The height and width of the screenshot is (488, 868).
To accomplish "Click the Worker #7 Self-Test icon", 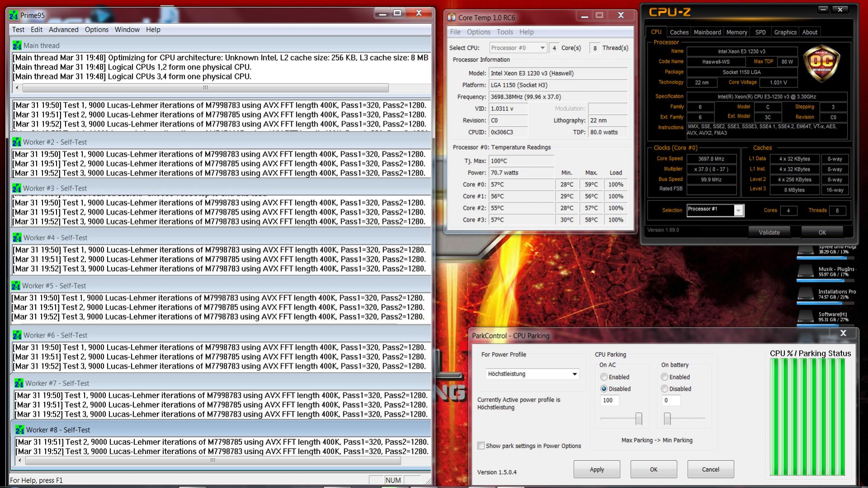I will point(19,383).
